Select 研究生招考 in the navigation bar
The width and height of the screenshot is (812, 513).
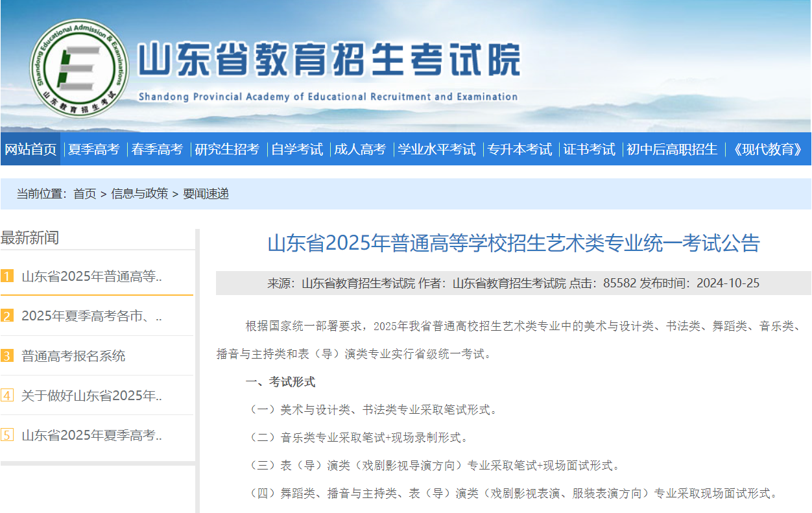[x=227, y=149]
